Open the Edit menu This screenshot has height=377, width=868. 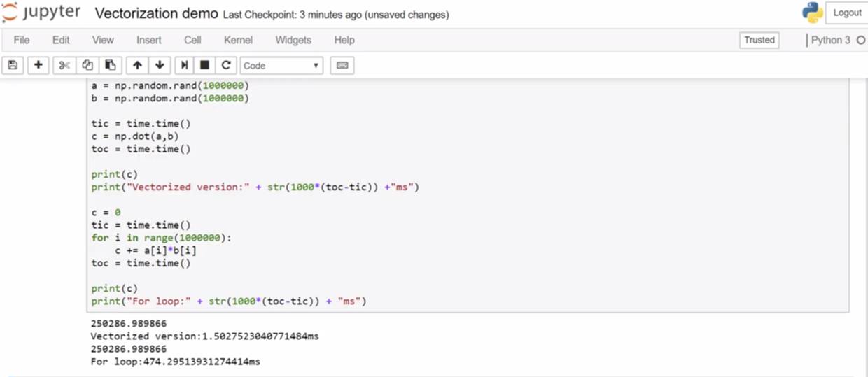click(x=61, y=40)
